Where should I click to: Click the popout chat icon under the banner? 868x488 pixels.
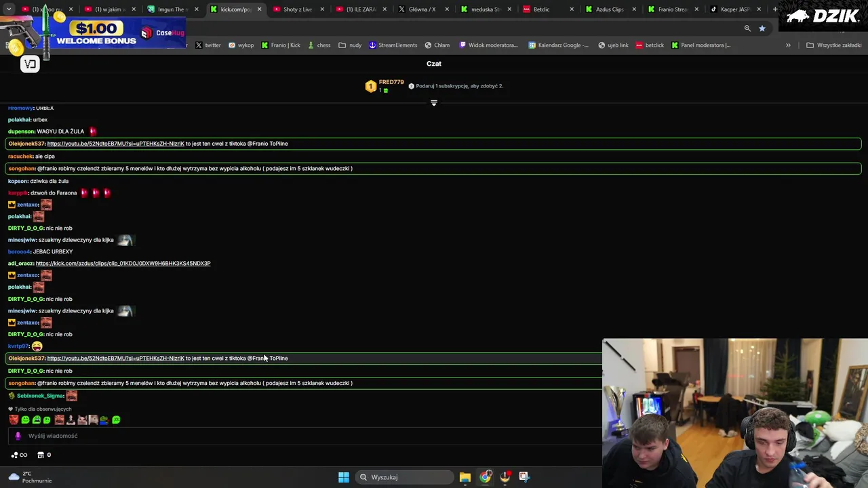pyautogui.click(x=30, y=64)
